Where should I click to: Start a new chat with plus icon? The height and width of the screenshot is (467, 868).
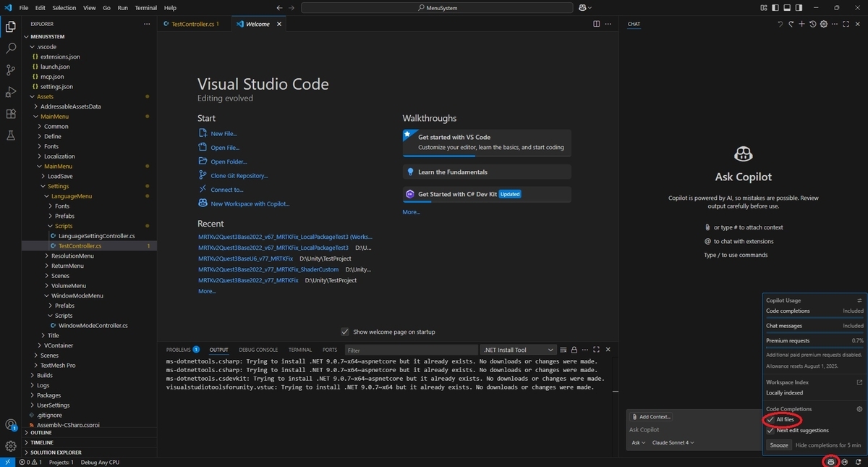pos(801,24)
